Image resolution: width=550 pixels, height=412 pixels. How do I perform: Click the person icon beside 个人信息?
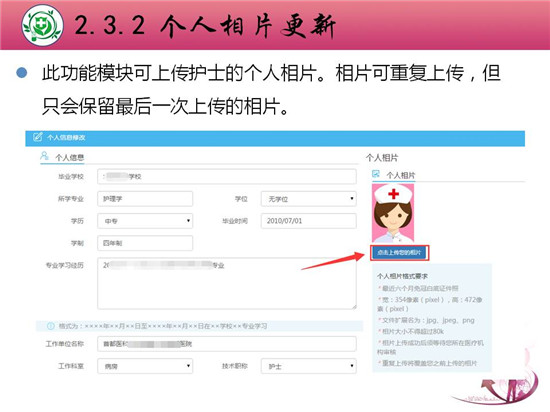pos(44,155)
